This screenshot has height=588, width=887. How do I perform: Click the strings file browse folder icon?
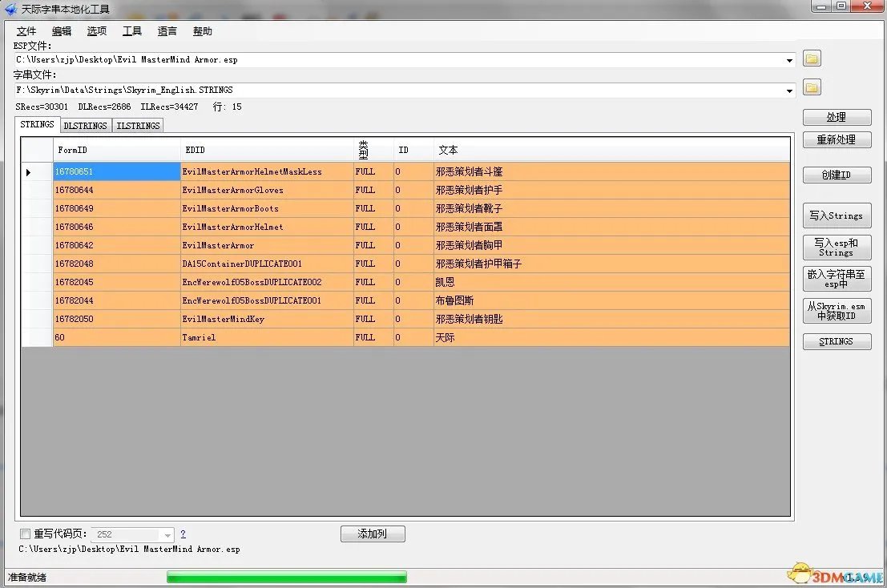(812, 87)
